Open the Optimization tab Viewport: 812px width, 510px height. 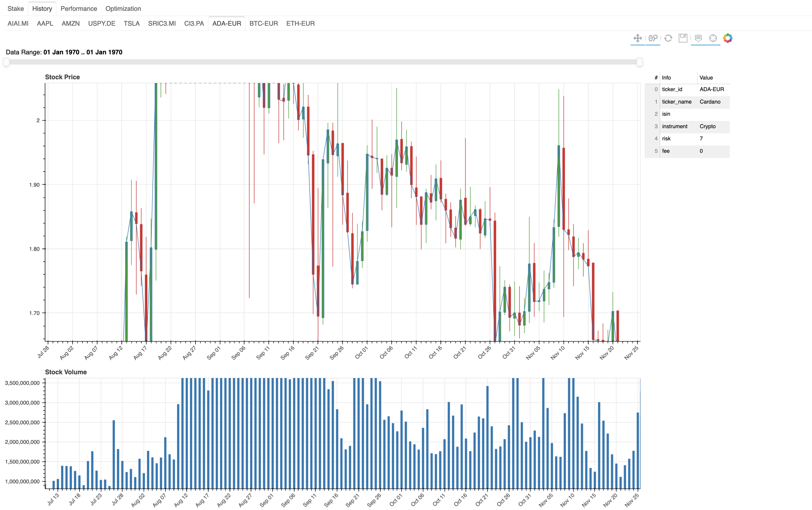coord(123,8)
